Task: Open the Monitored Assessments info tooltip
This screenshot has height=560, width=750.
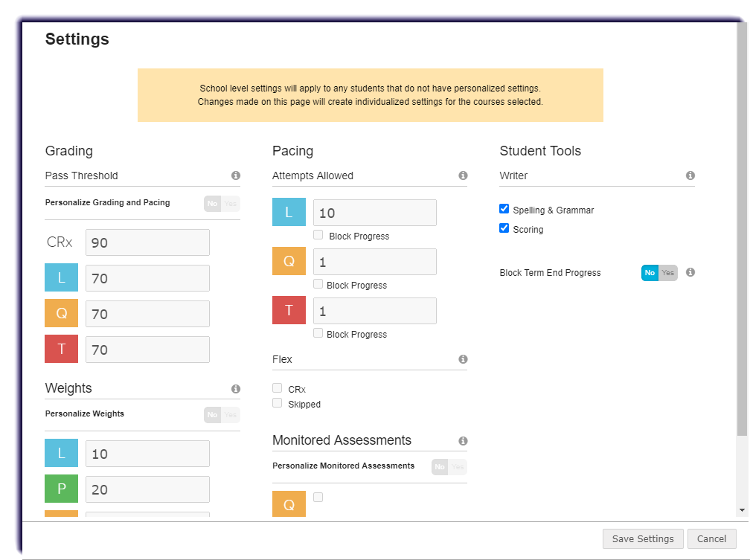Action: [463, 440]
